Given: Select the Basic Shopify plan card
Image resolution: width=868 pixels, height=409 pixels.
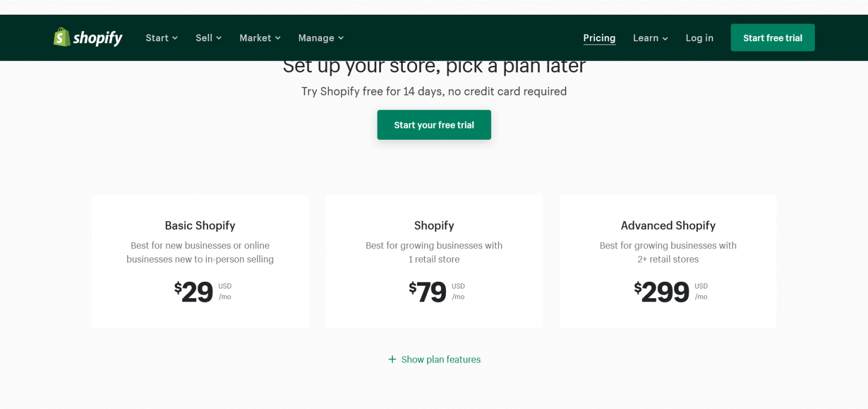Looking at the screenshot, I should click(200, 260).
